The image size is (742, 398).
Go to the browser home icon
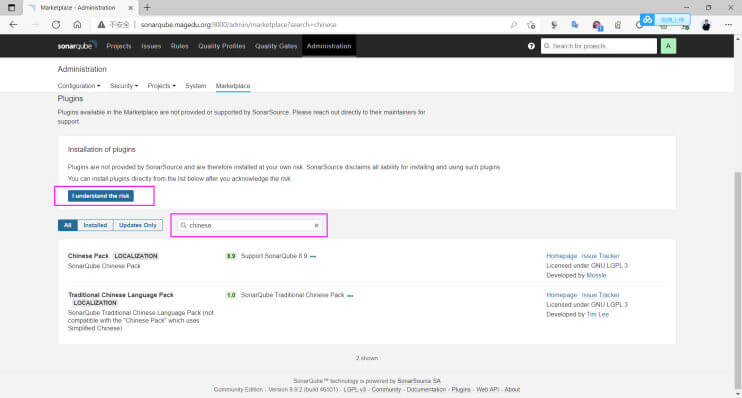click(x=77, y=25)
